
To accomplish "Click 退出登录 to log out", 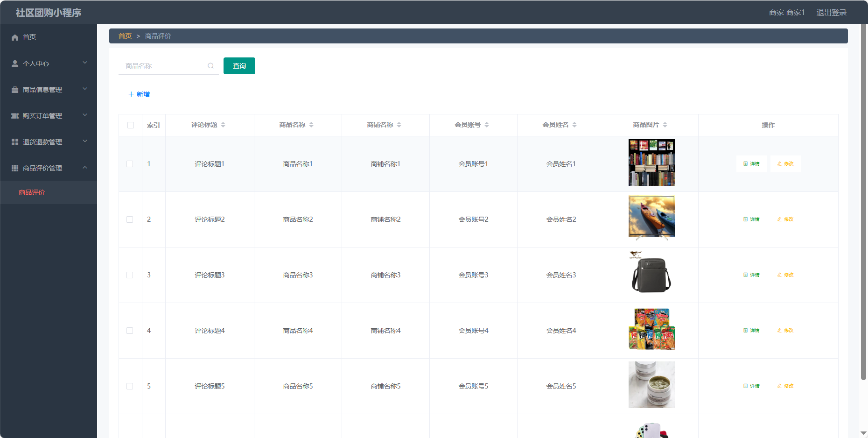I will 831,13.
